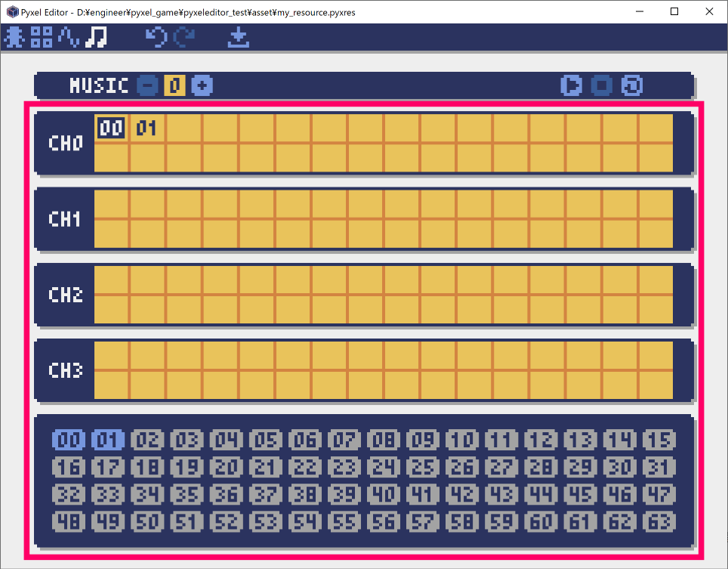The height and width of the screenshot is (569, 728).
Task: Redo the last undone edit
Action: 184,37
